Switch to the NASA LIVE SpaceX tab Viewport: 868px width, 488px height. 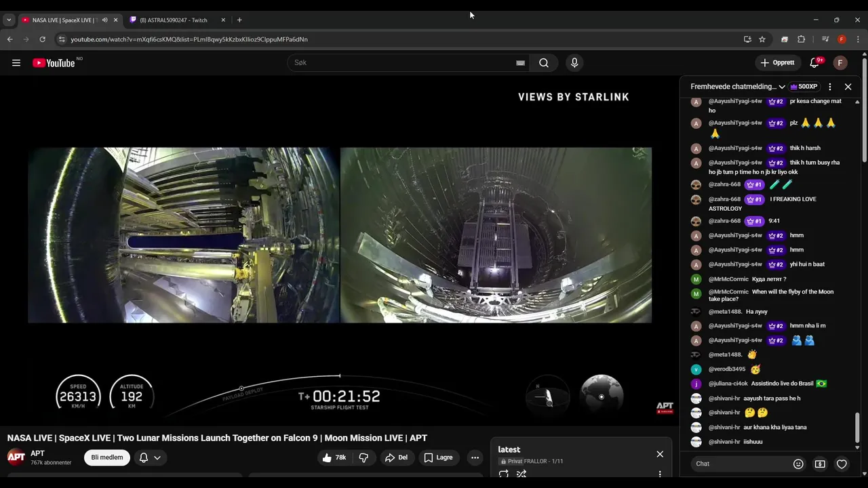[64, 20]
